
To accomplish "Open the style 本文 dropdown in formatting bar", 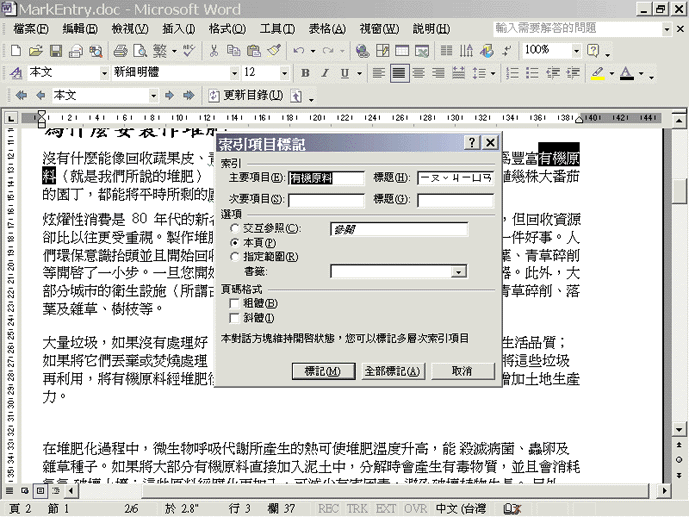I will tap(104, 73).
